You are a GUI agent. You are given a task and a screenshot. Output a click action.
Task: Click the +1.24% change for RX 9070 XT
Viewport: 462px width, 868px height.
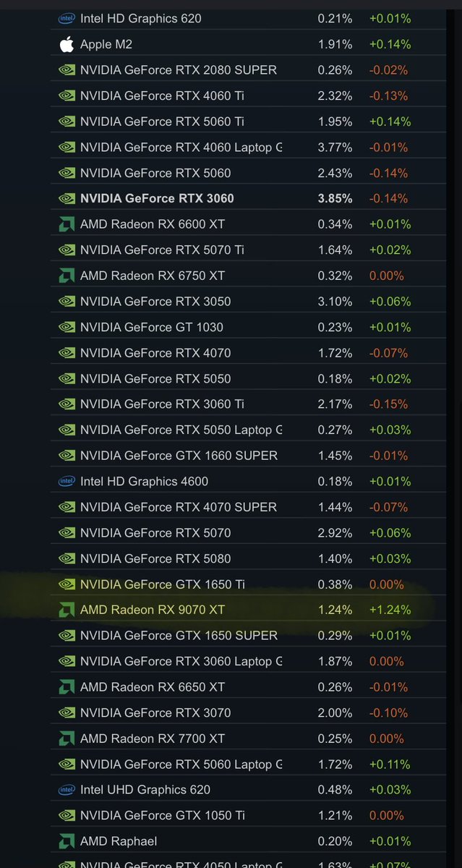(390, 610)
